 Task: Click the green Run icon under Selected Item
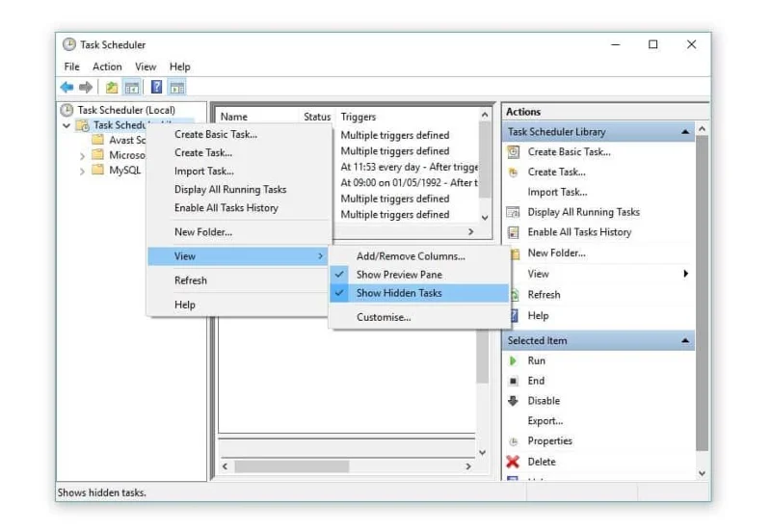[x=513, y=360]
